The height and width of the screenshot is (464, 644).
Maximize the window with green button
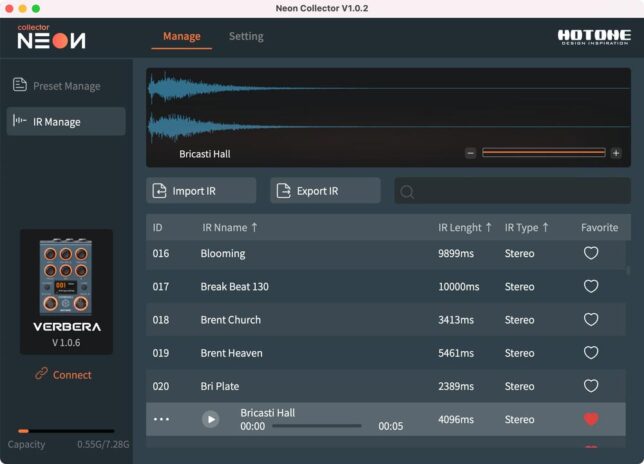(36, 8)
